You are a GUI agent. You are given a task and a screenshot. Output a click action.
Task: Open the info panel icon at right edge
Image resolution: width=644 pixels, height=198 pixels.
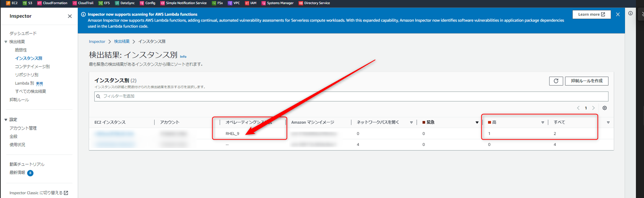pos(631,13)
